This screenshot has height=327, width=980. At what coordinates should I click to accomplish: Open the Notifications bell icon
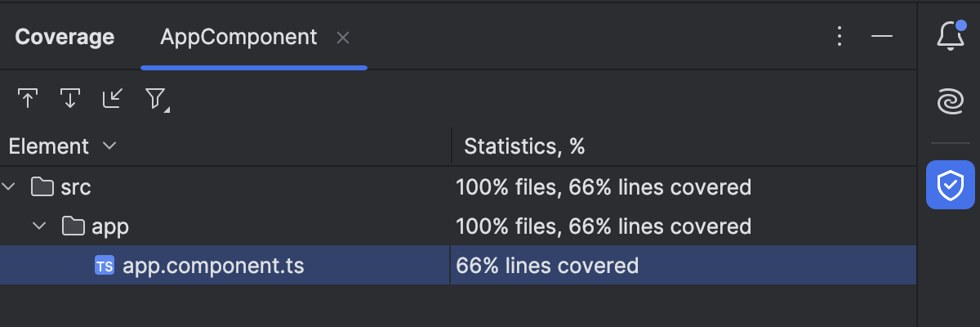950,37
